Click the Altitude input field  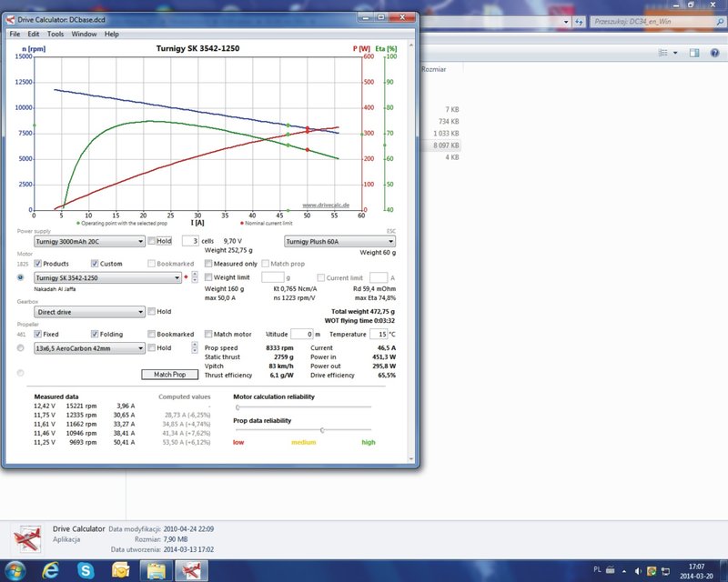pyautogui.click(x=302, y=334)
